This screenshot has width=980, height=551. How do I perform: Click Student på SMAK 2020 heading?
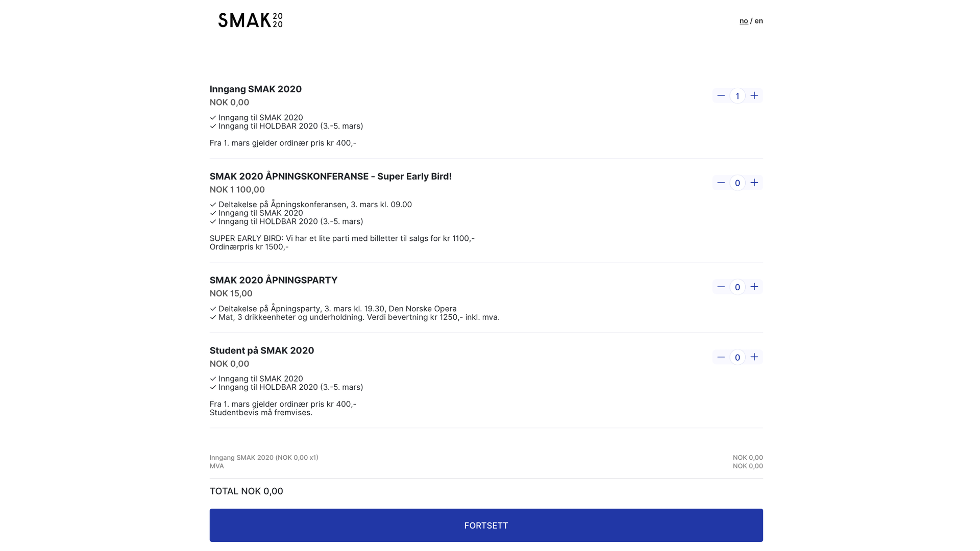point(261,350)
